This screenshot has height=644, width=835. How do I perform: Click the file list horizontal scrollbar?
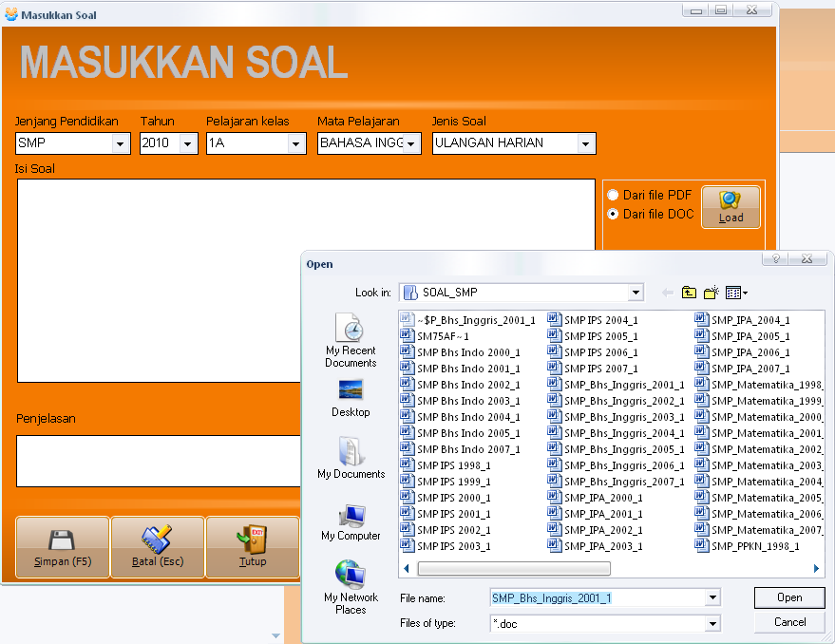pyautogui.click(x=513, y=567)
